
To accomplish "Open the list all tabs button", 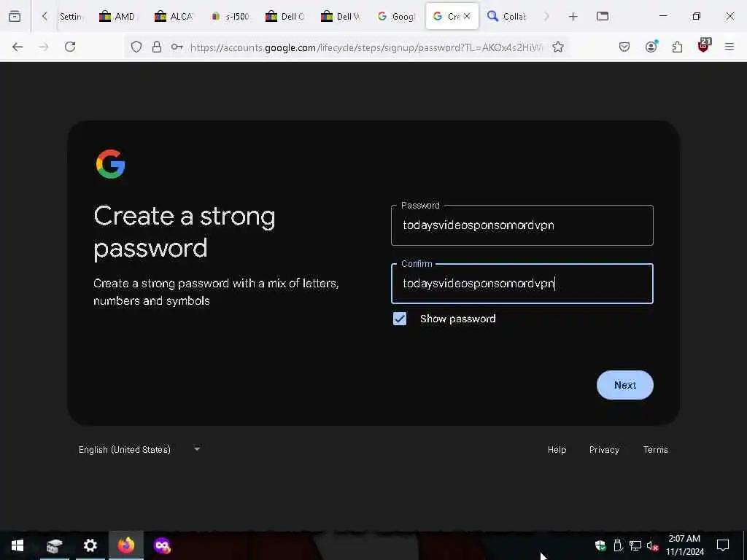I will [x=603, y=16].
